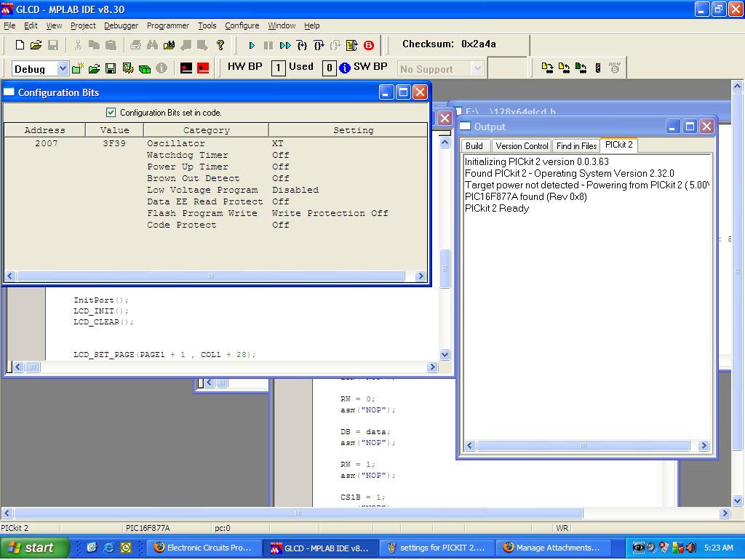Click the Setting column header
This screenshot has height=560, width=745.
click(x=348, y=130)
